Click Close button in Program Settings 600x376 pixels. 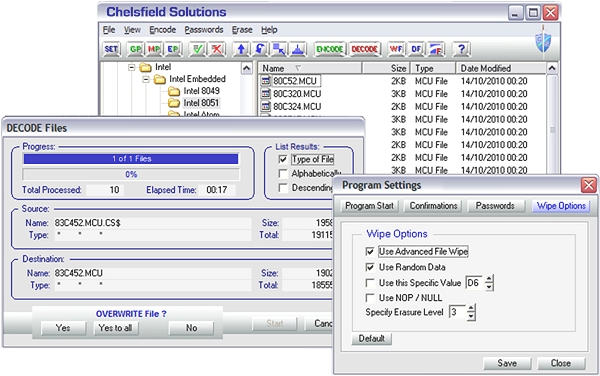[561, 363]
